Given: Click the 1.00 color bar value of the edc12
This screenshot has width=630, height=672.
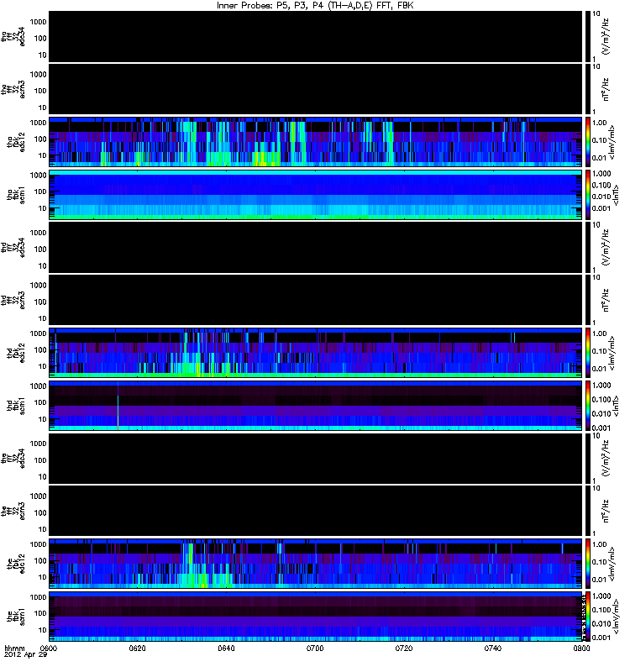Looking at the screenshot, I should pyautogui.click(x=600, y=544).
